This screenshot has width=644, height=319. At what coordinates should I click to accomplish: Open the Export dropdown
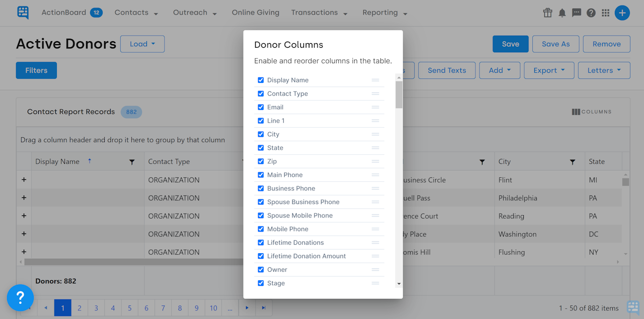click(x=549, y=70)
